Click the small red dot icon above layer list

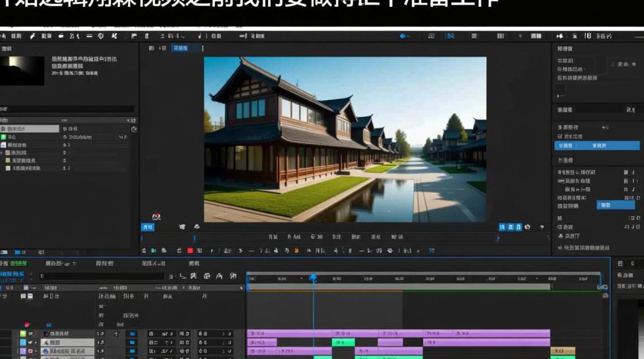pyautogui.click(x=27, y=324)
